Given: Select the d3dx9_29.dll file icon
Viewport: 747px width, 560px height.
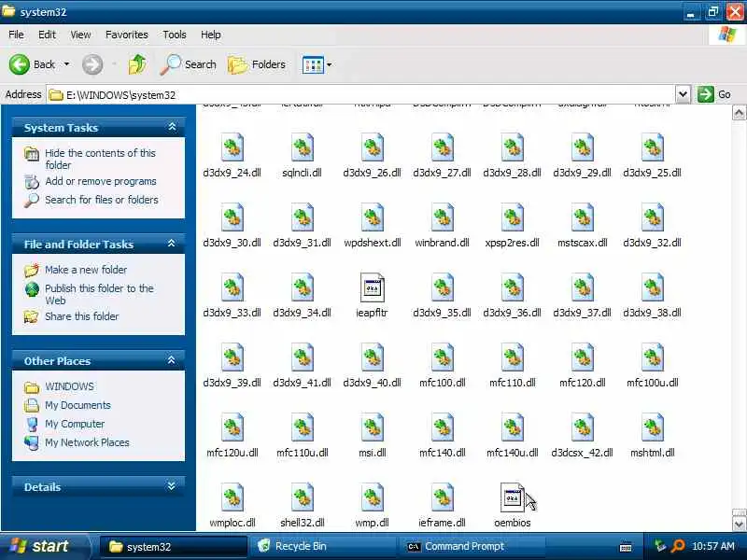Looking at the screenshot, I should pyautogui.click(x=583, y=147).
